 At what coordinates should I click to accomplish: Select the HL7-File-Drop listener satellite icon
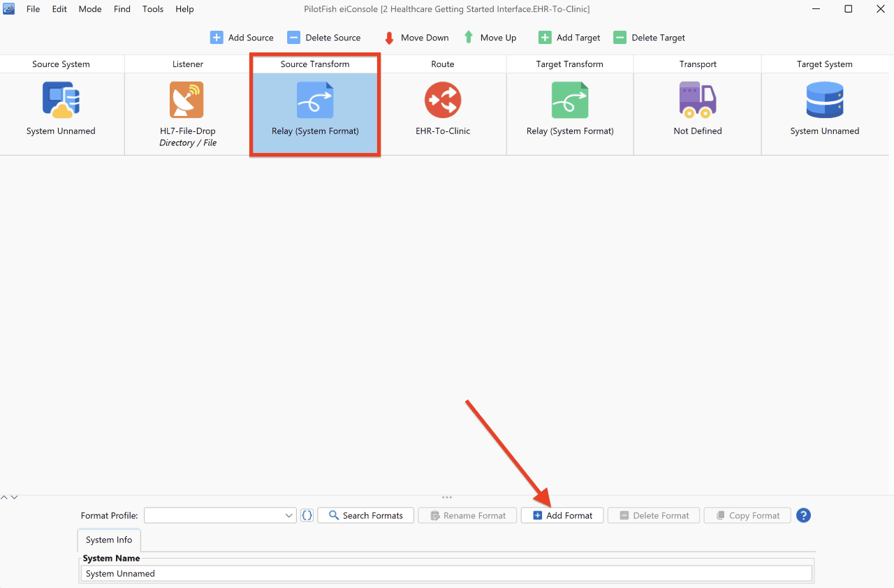(186, 100)
